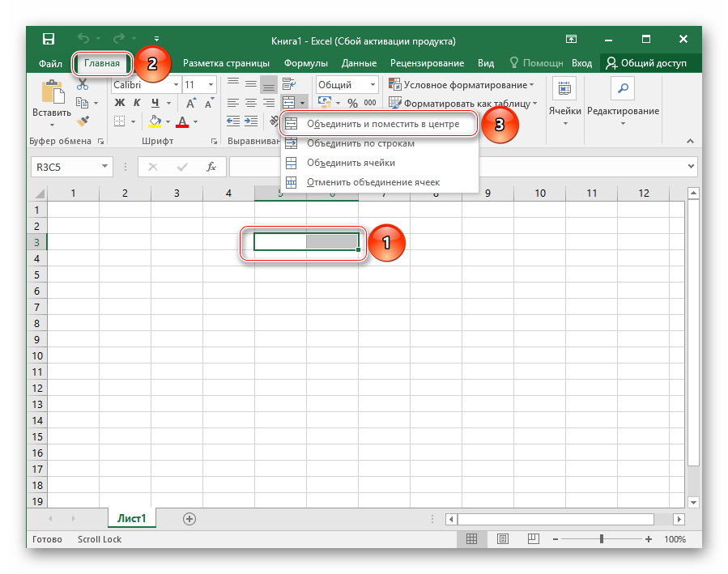Switch to the Главная tab
The width and height of the screenshot is (728, 574).
[x=102, y=63]
